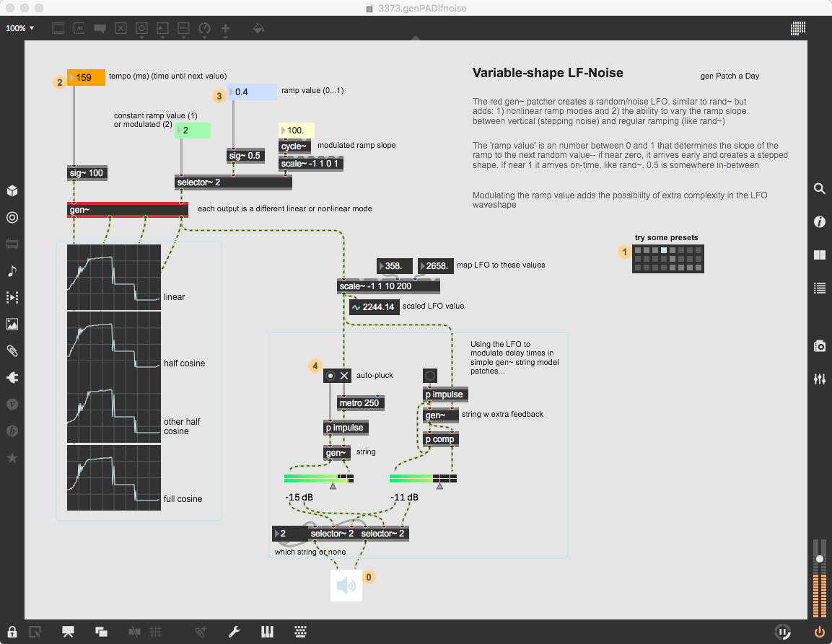Add a number box from top toolbar
This screenshot has height=644, width=832.
coord(162,28)
